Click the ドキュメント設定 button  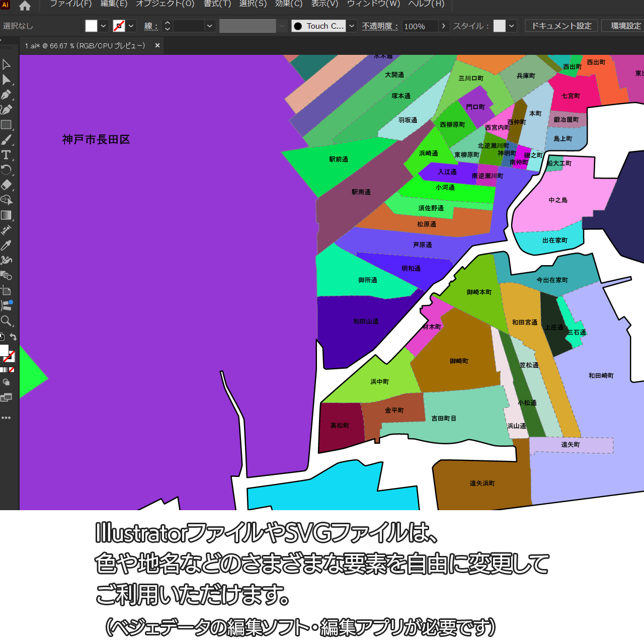click(x=561, y=26)
